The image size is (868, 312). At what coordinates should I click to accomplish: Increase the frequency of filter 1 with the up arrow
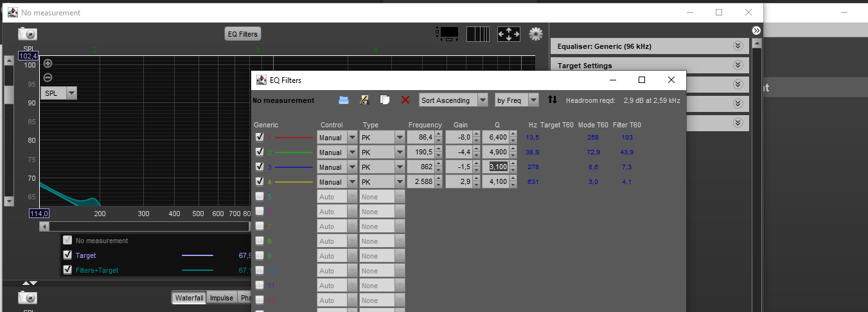coord(438,134)
